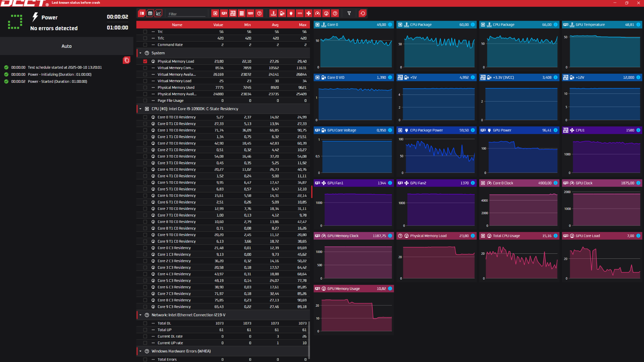Open info on the GPU Temperature graph
Viewport: 644px width, 362px height.
638,25
